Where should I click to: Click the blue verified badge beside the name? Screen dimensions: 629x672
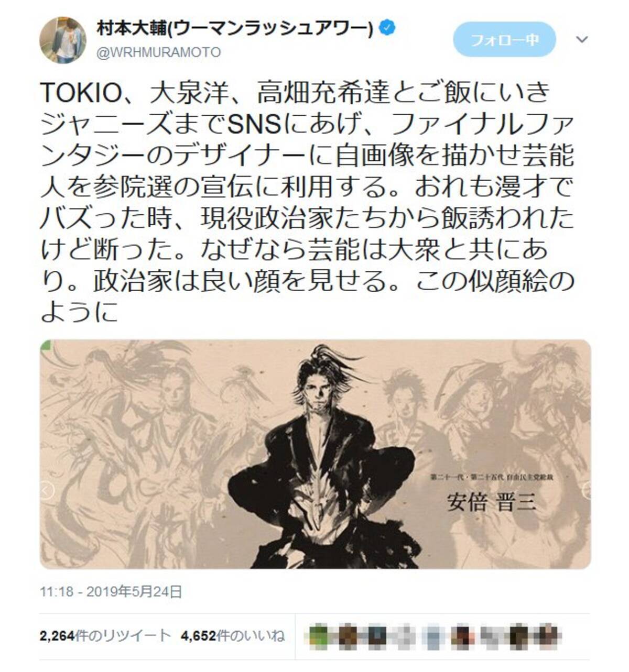click(387, 28)
